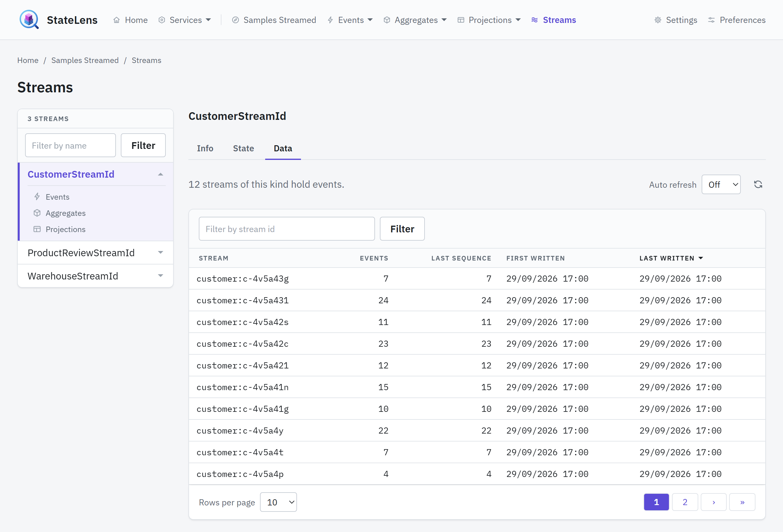Click the Filter button in streams sidebar
The image size is (783, 532).
pos(143,146)
